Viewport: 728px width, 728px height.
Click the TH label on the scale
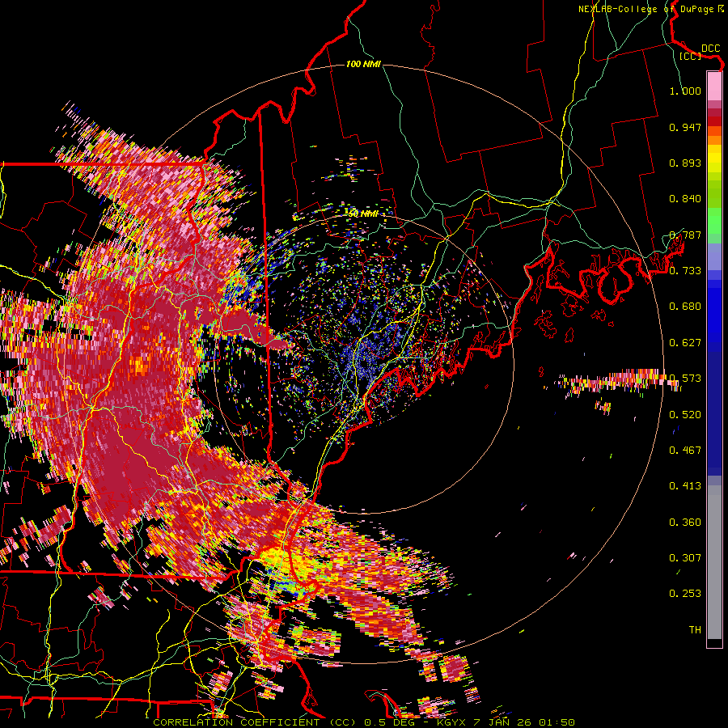[x=695, y=630]
